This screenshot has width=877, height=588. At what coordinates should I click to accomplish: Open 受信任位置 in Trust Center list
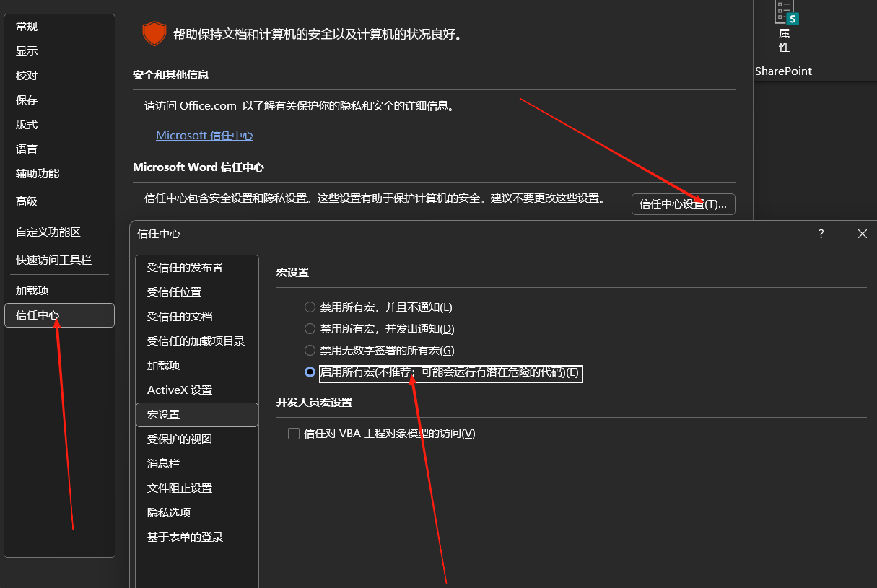click(197, 292)
